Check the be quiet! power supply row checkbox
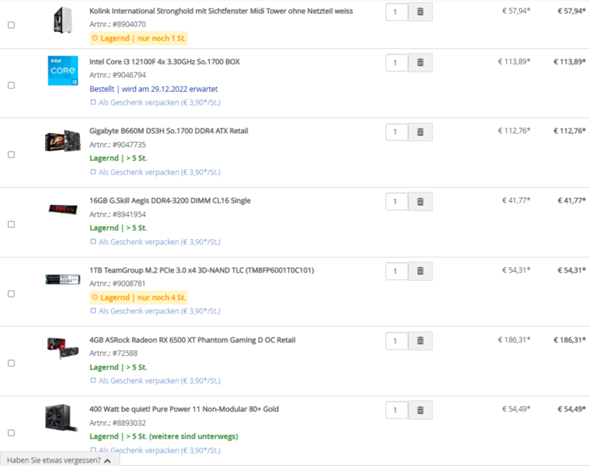 tap(11, 432)
